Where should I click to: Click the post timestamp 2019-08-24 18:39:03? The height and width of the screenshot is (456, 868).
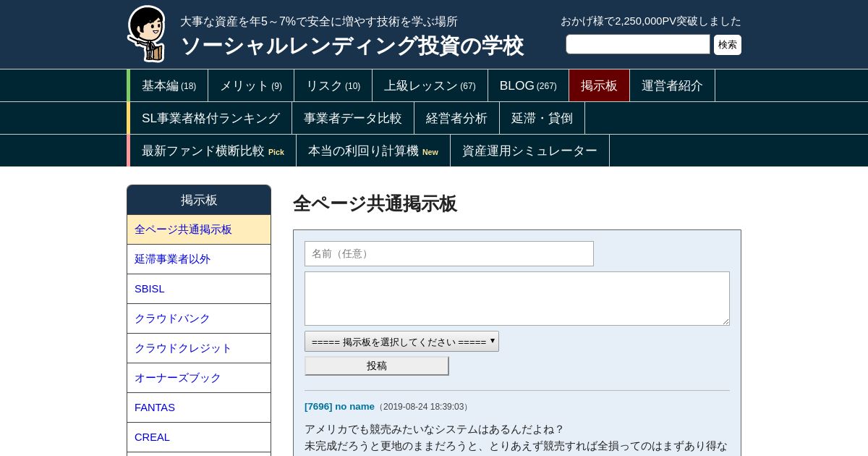click(x=425, y=407)
